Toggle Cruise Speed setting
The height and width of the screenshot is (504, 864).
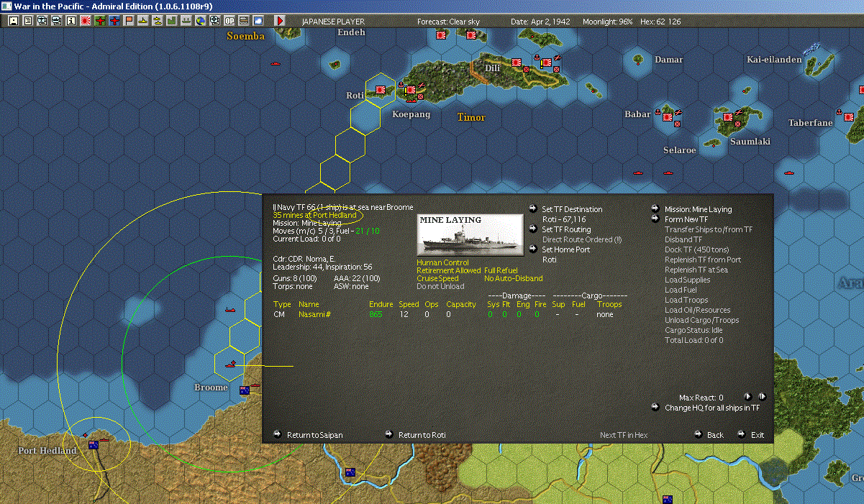tap(437, 279)
